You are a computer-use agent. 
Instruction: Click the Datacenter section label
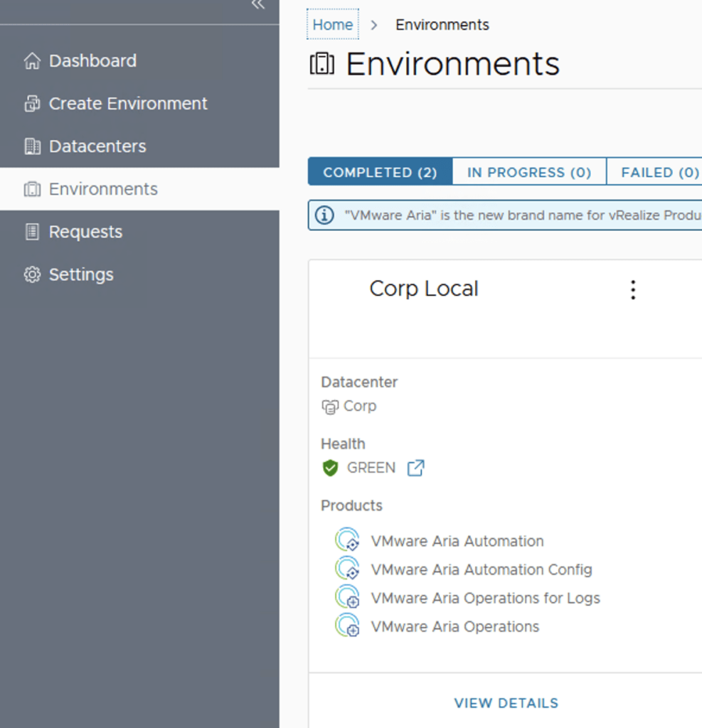coord(359,382)
